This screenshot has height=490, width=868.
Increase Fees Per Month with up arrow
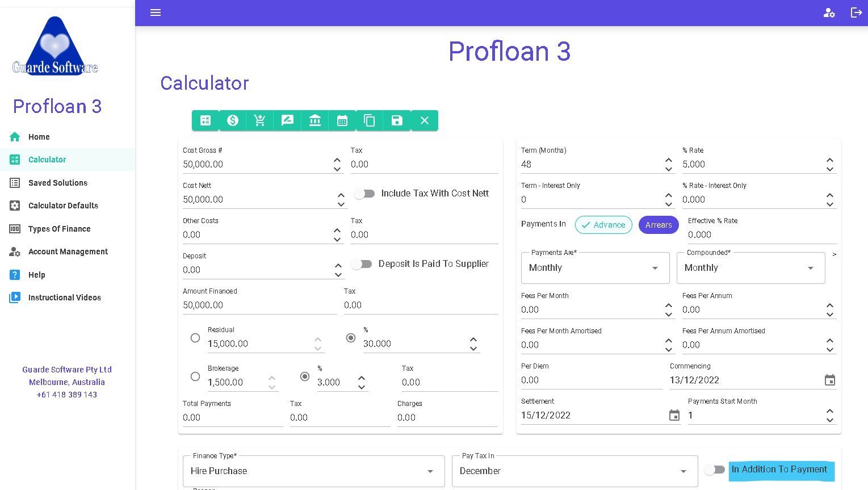tap(669, 306)
